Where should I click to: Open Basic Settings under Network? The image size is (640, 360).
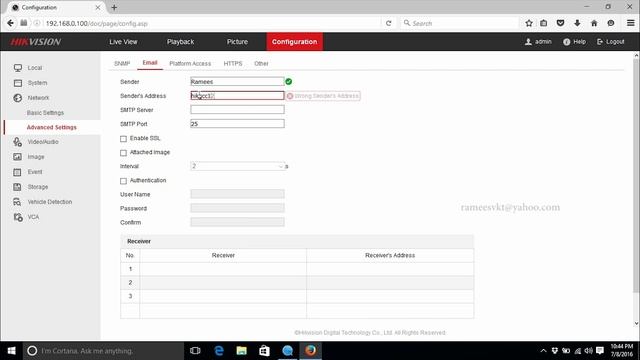[45, 113]
